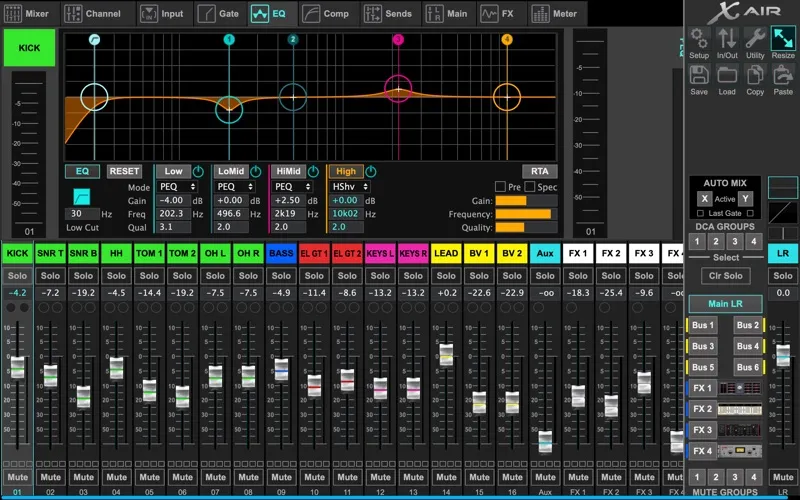This screenshot has height=500, width=800.
Task: Open the FX 1 effect rack thumbnail
Action: [740, 388]
